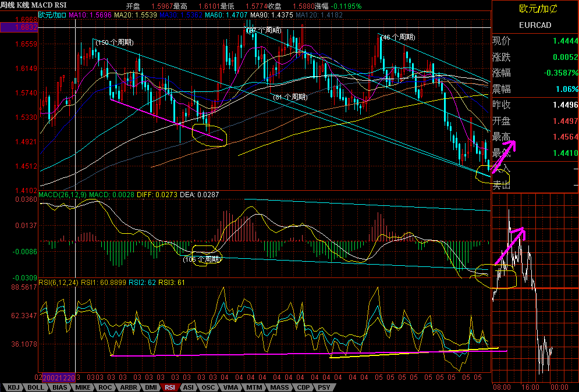Click the active RSI tab

coord(170,387)
